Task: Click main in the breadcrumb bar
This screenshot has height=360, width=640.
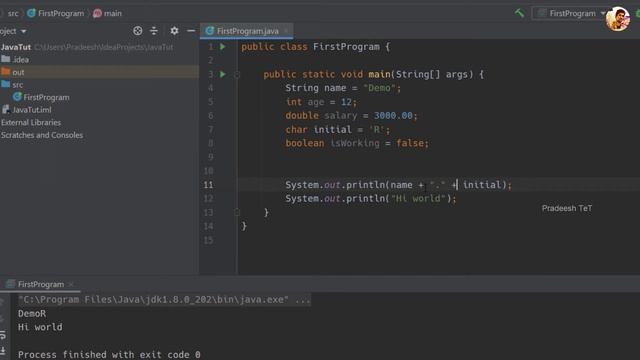Action: [108, 13]
